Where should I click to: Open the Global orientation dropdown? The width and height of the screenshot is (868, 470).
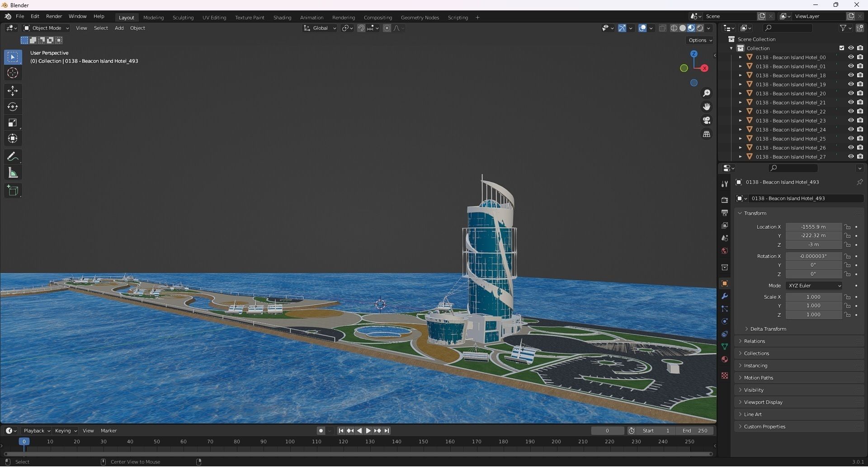coord(320,28)
